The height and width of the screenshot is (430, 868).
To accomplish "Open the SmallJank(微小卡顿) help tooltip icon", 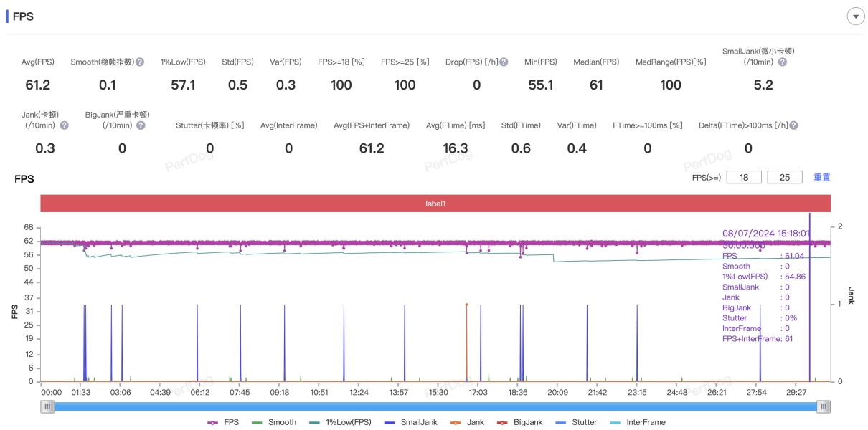I will tap(782, 62).
